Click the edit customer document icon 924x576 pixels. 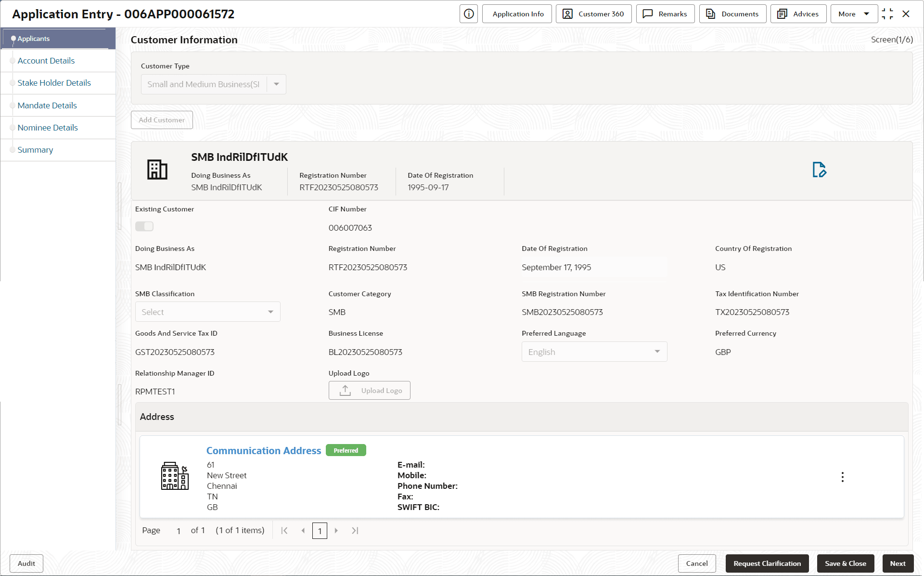pyautogui.click(x=819, y=170)
